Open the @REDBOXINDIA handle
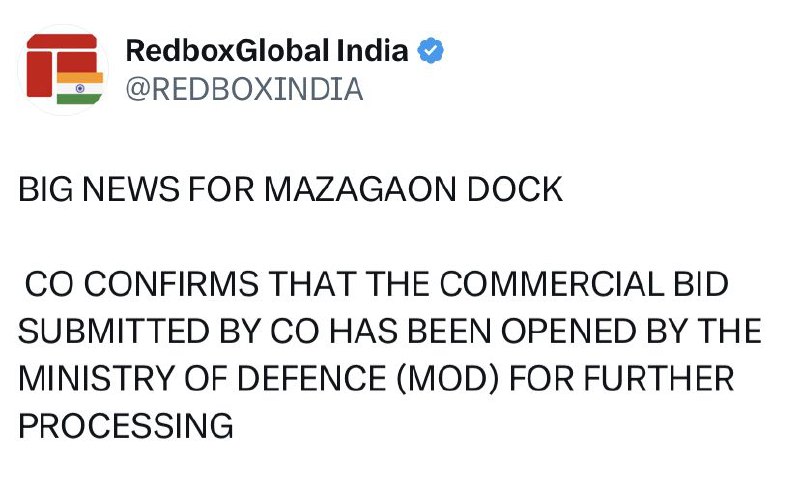Screen dimensions: 800x492 click(x=244, y=89)
